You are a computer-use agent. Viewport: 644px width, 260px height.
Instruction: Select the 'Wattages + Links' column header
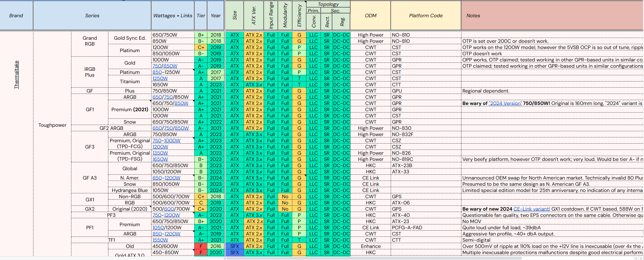click(x=173, y=16)
